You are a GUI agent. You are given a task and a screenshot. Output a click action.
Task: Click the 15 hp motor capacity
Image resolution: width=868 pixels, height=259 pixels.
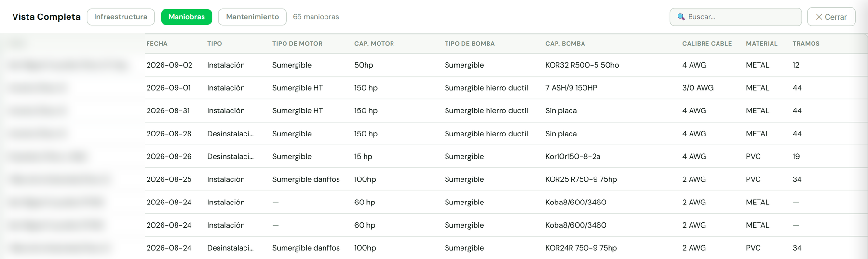(x=363, y=157)
